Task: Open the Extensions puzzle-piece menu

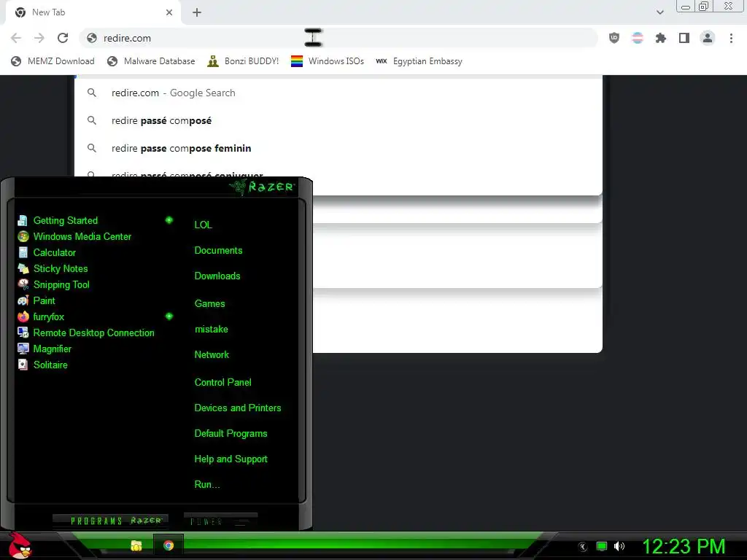Action: [661, 38]
